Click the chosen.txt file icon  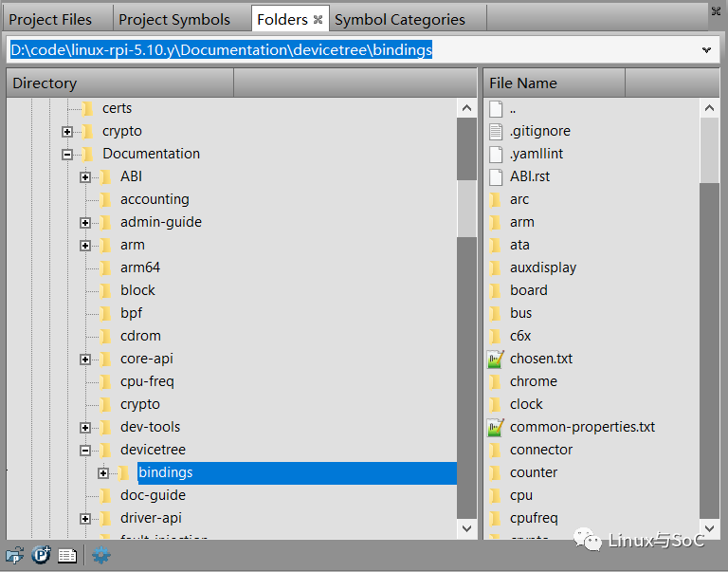tap(496, 360)
